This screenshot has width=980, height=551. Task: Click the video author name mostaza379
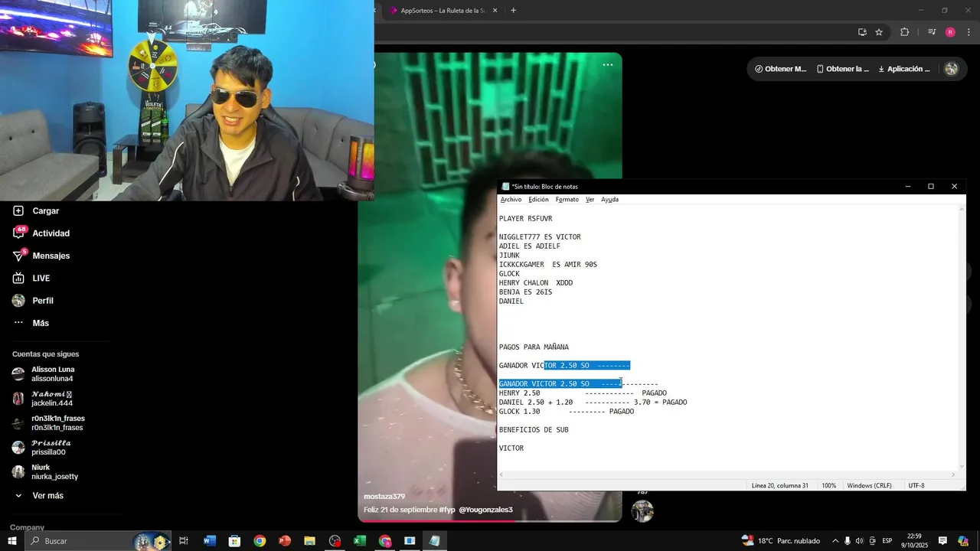tap(384, 497)
